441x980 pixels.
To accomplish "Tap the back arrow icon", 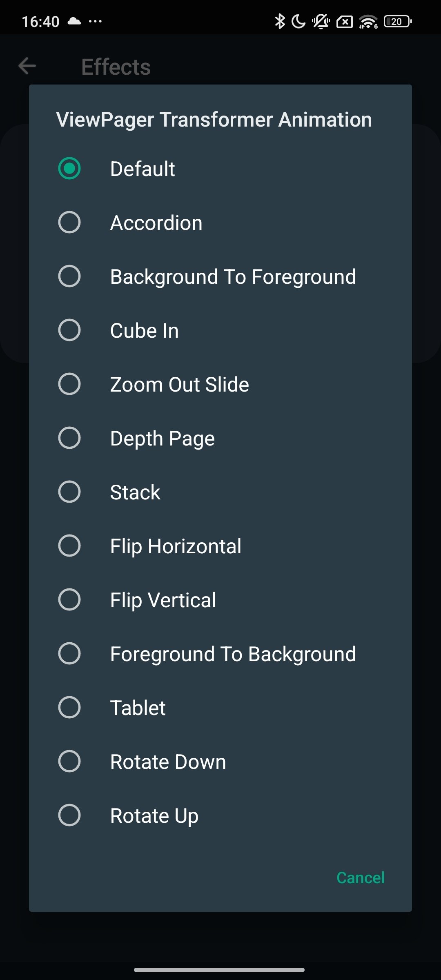I will 27,66.
